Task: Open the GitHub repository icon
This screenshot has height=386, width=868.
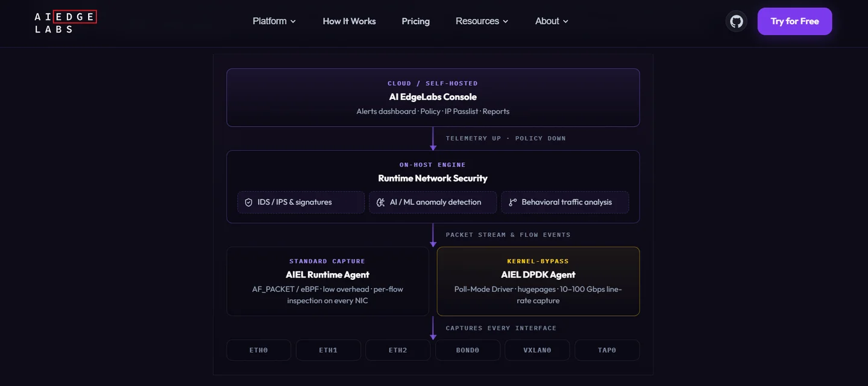Action: click(736, 22)
